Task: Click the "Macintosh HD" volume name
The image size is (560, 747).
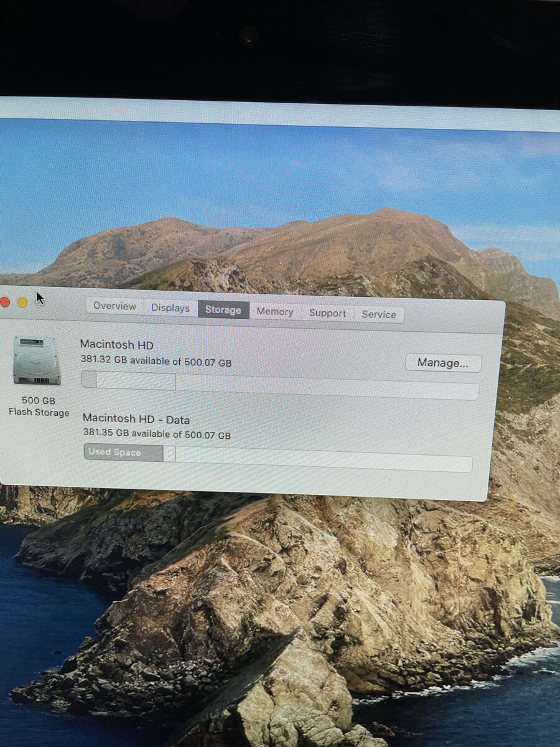Action: click(116, 345)
